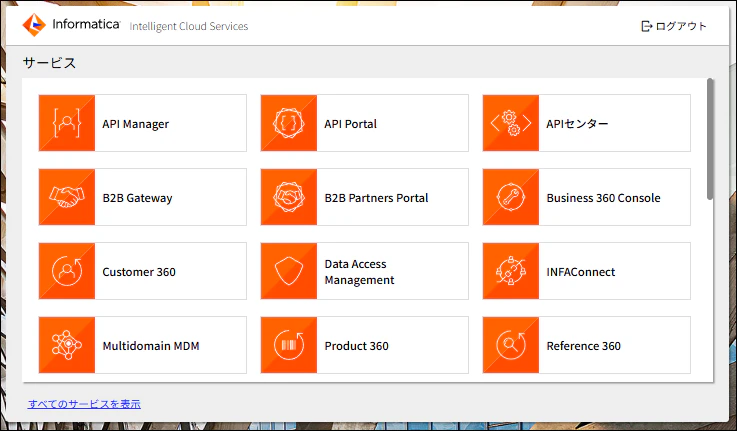Select the Data Access Management label
Image resolution: width=737 pixels, height=431 pixels.
click(360, 272)
